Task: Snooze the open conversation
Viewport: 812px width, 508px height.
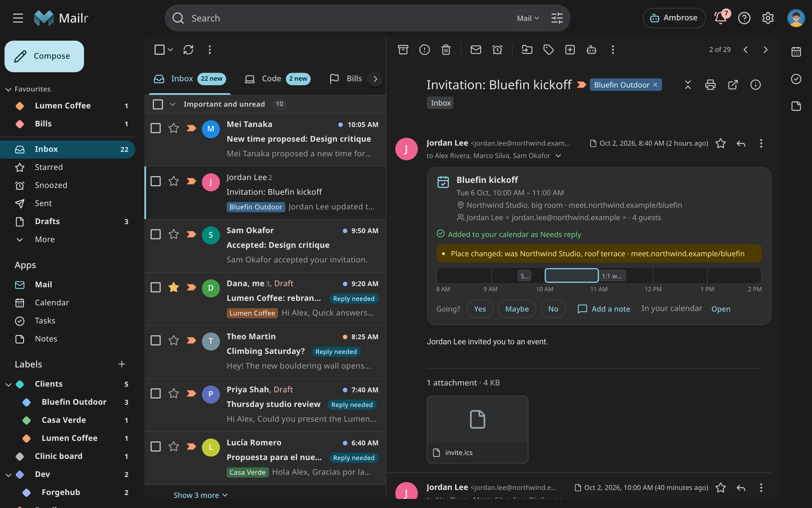Action: tap(497, 50)
